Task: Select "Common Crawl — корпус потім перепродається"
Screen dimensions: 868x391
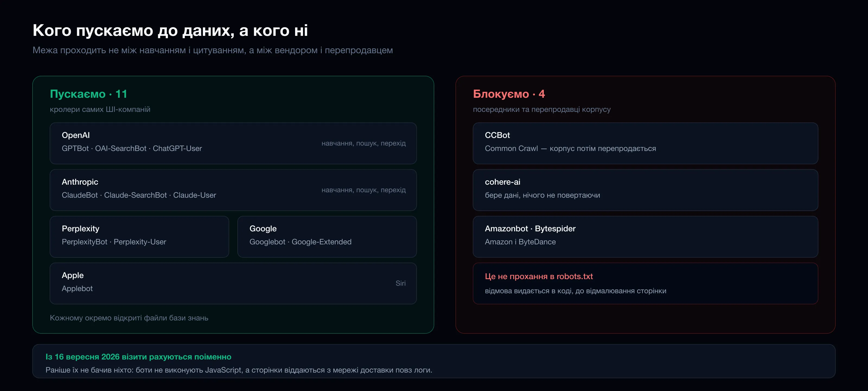Action: [x=570, y=149]
